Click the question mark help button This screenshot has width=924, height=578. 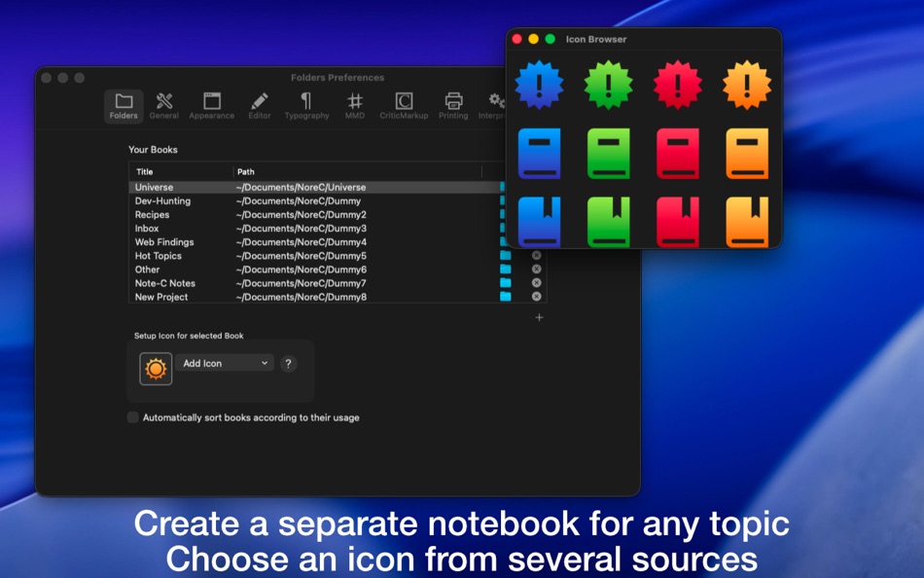coord(289,363)
